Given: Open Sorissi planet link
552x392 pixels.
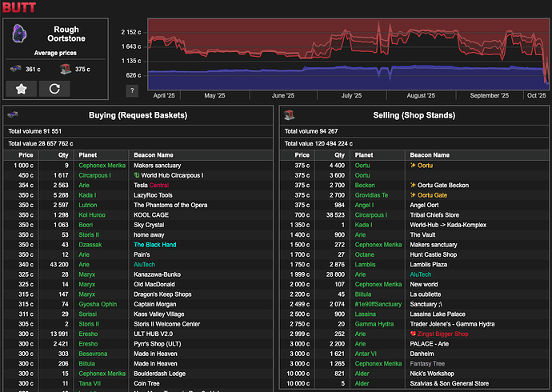Looking at the screenshot, I should point(88,314).
